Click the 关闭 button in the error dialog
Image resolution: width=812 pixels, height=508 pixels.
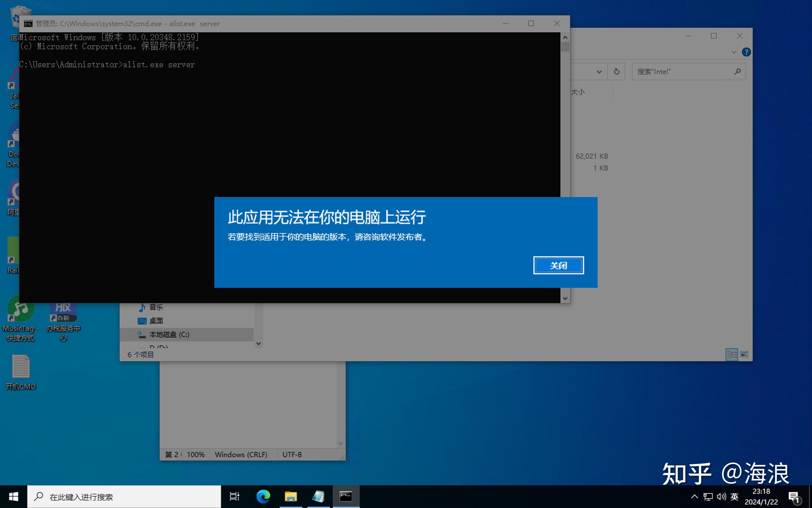(x=558, y=265)
